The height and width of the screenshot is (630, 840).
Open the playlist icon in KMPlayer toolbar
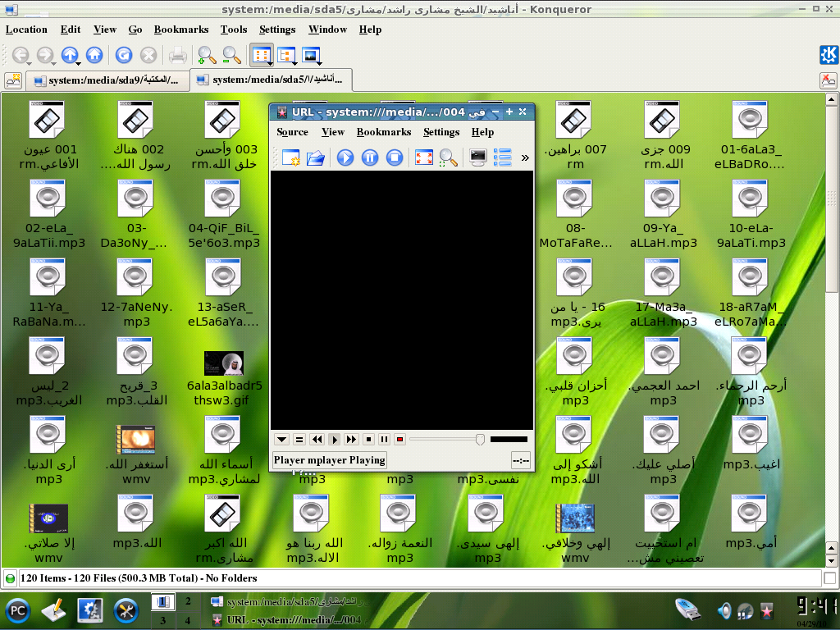[x=503, y=157]
